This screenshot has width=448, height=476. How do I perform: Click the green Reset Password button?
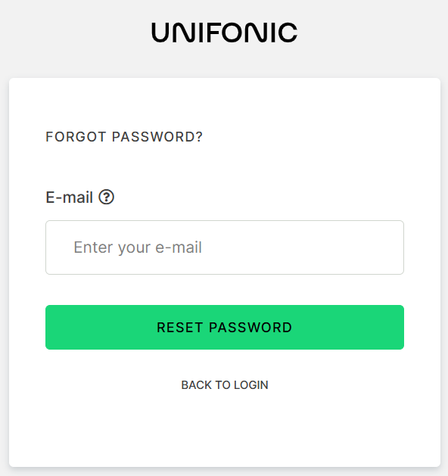pyautogui.click(x=225, y=327)
